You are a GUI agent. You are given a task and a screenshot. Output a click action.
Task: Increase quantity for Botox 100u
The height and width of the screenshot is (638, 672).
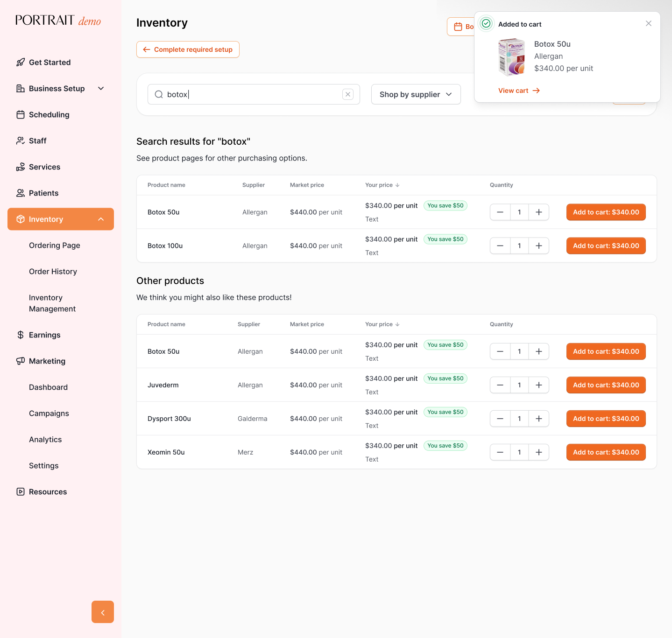(x=539, y=245)
